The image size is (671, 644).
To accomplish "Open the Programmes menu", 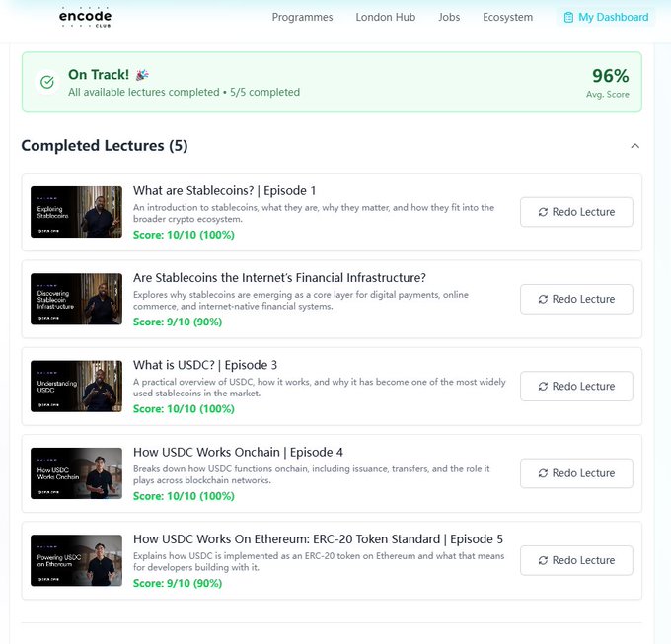I will click(302, 17).
